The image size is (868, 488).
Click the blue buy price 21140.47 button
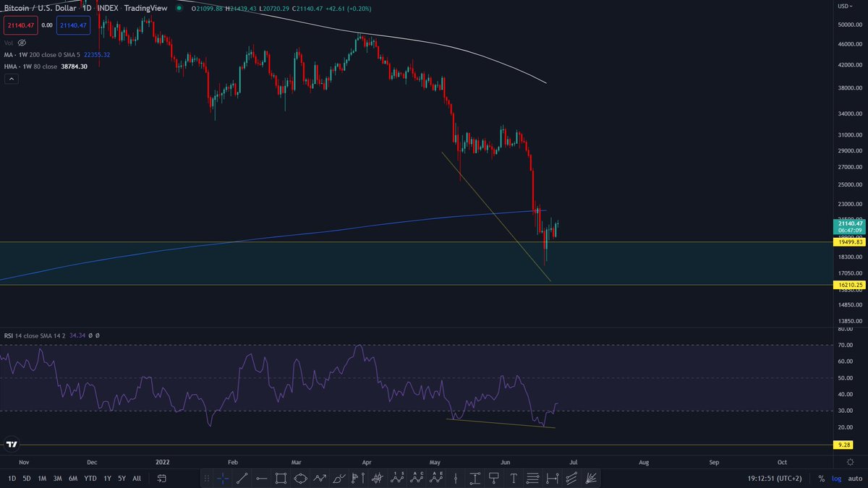click(x=74, y=25)
